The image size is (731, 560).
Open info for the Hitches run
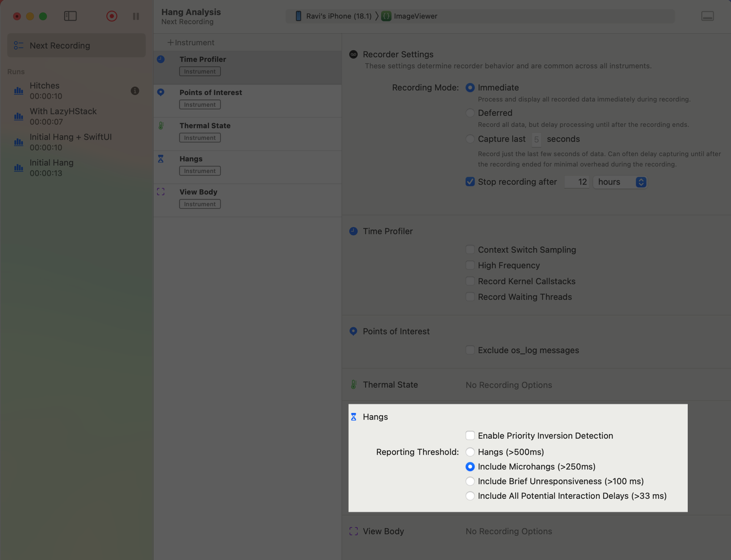pyautogui.click(x=135, y=91)
